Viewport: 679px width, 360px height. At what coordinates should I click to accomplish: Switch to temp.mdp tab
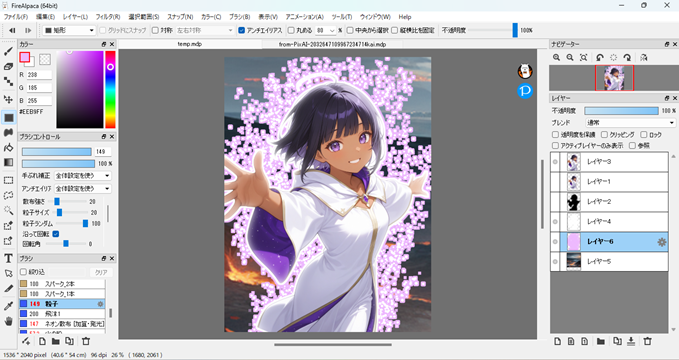pyautogui.click(x=190, y=44)
